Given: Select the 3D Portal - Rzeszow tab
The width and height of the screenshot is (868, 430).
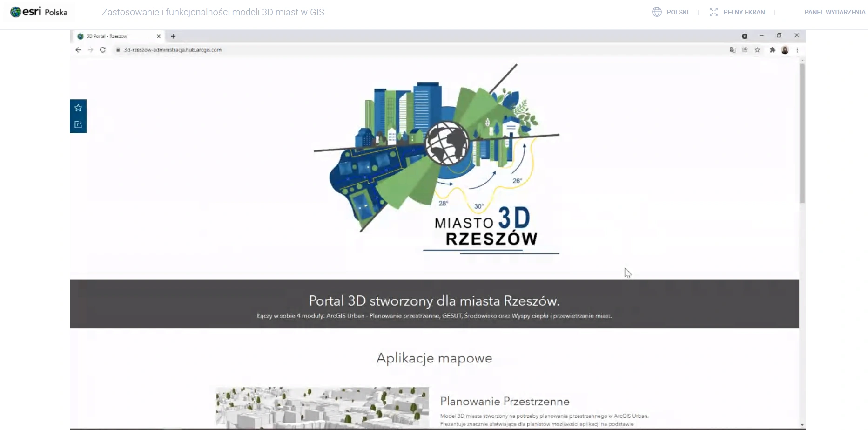Looking at the screenshot, I should [112, 36].
